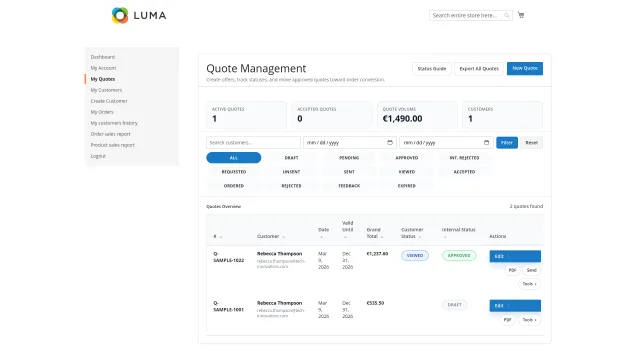Click Logout in the sidebar

[98, 156]
